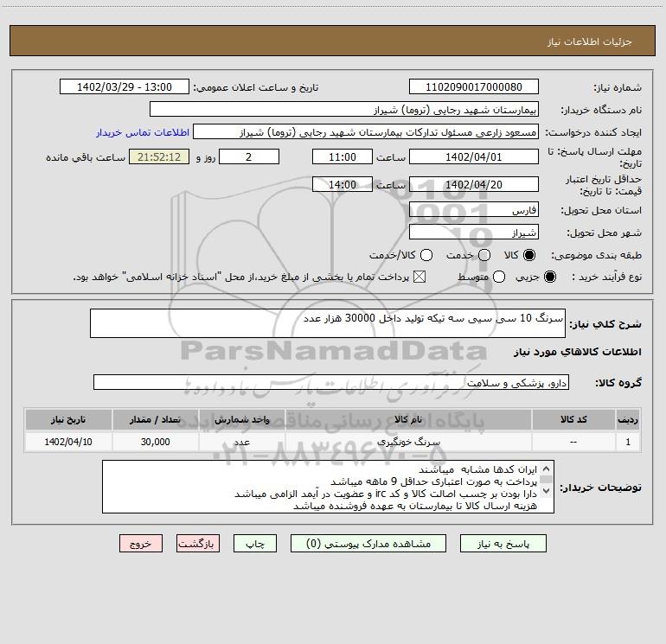
Task: Click the ردیف column header
Action: [x=628, y=419]
